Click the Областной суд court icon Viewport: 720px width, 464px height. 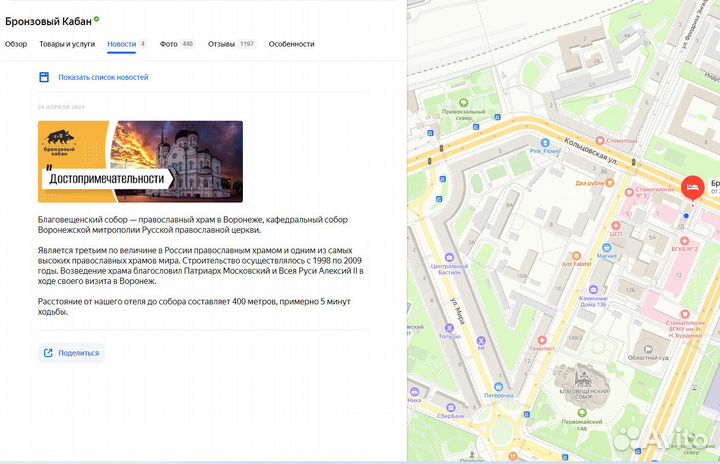click(648, 349)
